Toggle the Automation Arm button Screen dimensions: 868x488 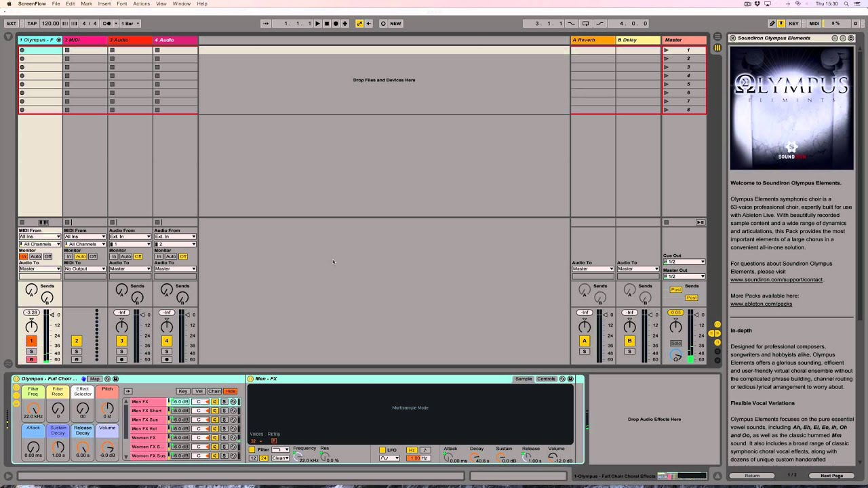point(359,23)
